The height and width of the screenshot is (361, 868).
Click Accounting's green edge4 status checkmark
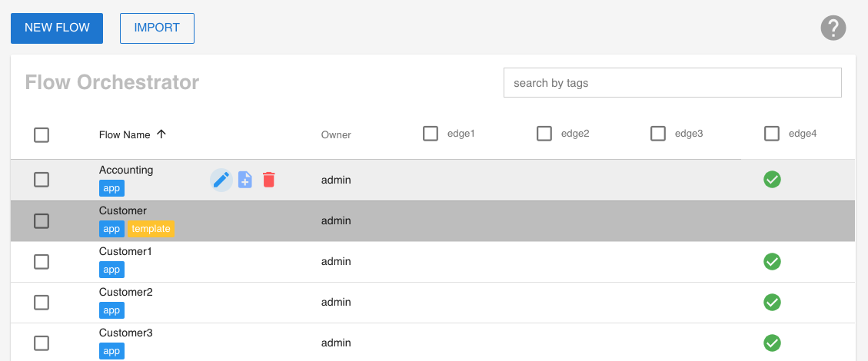click(x=772, y=180)
